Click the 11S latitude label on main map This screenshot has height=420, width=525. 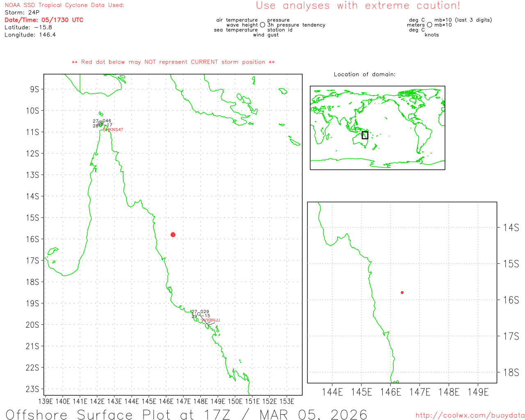click(32, 132)
